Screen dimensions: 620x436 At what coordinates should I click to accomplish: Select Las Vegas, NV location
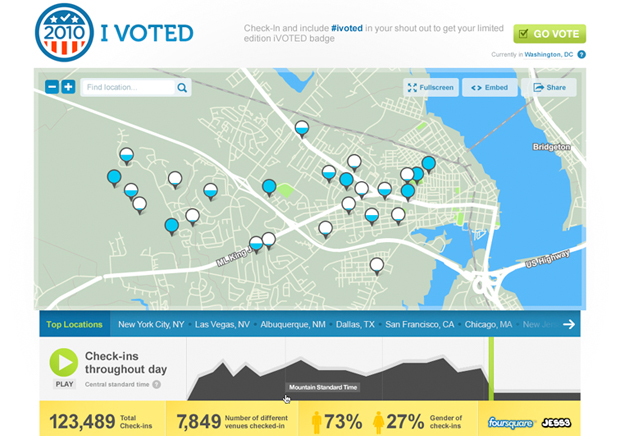(x=224, y=325)
